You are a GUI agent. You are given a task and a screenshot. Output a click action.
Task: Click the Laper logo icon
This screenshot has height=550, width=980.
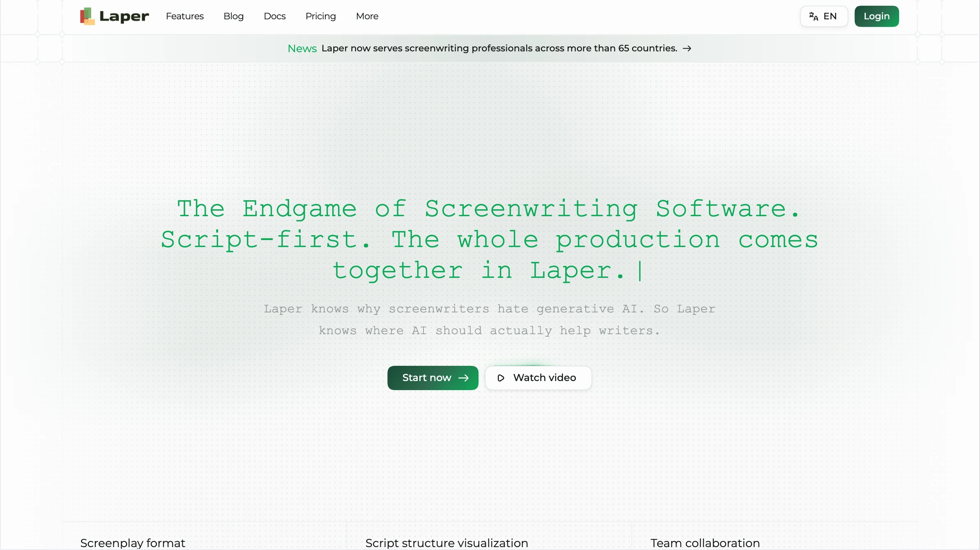(87, 16)
